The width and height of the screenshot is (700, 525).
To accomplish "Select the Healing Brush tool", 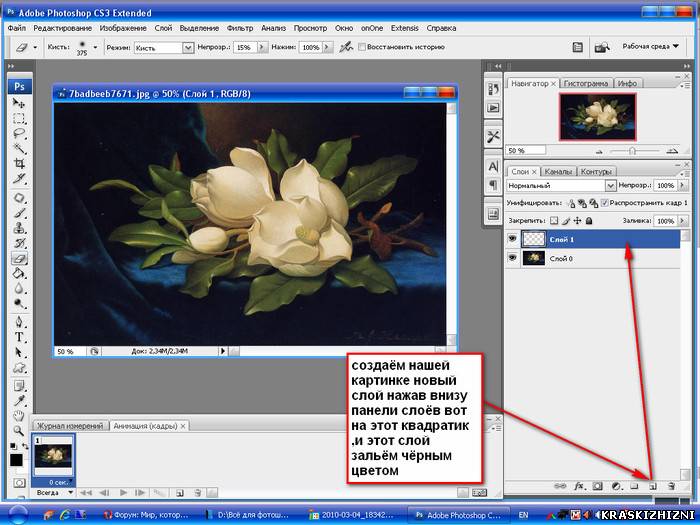I will 19,198.
